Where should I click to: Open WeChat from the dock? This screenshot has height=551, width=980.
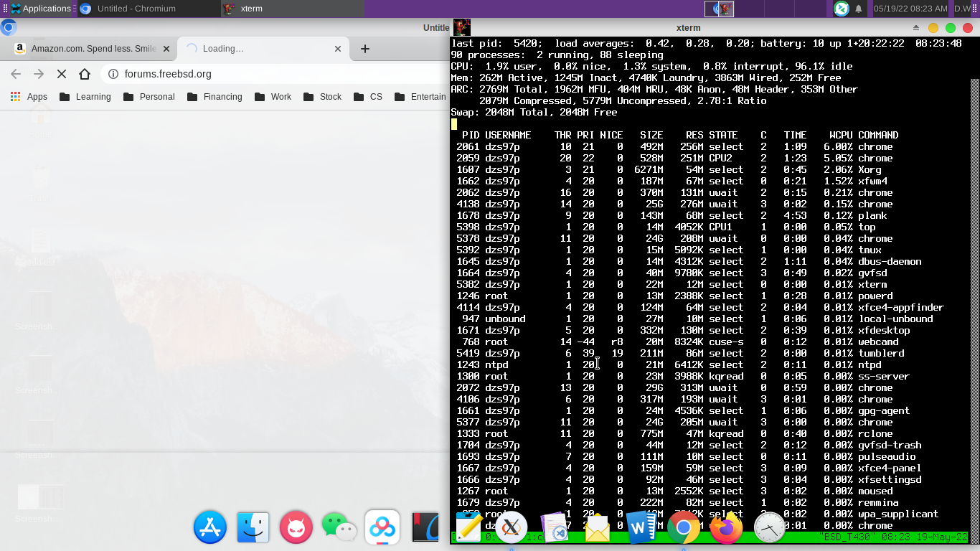point(339,529)
